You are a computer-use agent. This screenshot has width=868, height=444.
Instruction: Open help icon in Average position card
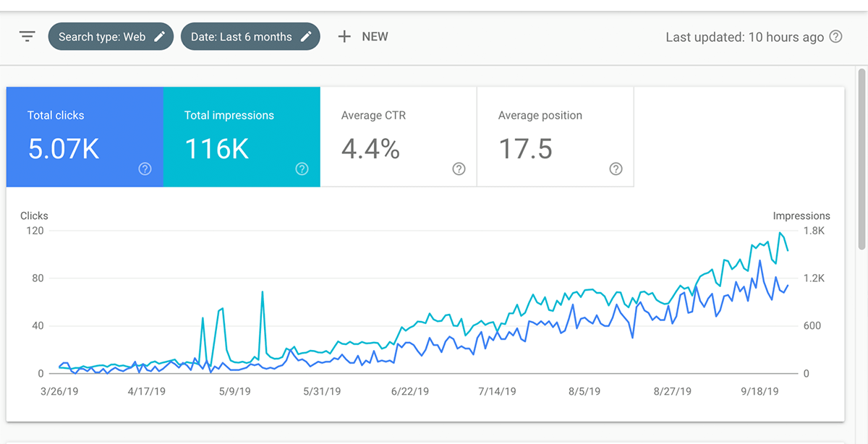click(616, 168)
